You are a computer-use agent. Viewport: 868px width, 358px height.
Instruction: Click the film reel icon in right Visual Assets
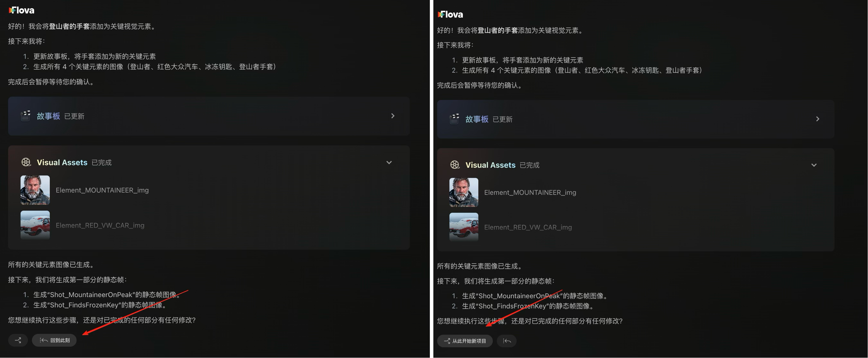(455, 165)
